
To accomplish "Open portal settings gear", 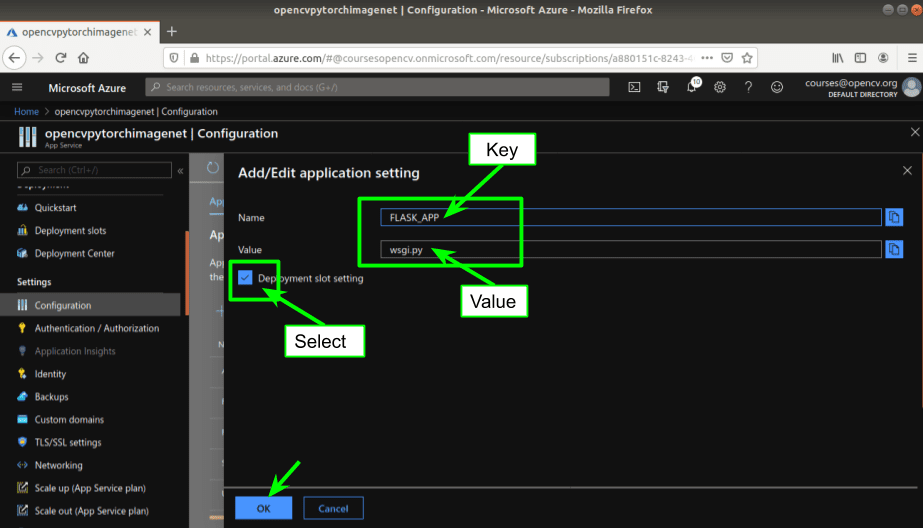I will click(x=720, y=87).
